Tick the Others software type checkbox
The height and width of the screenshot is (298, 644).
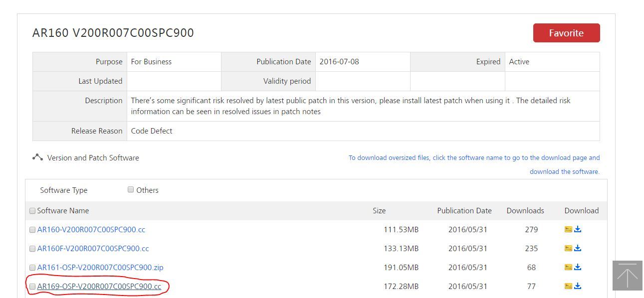coord(131,189)
